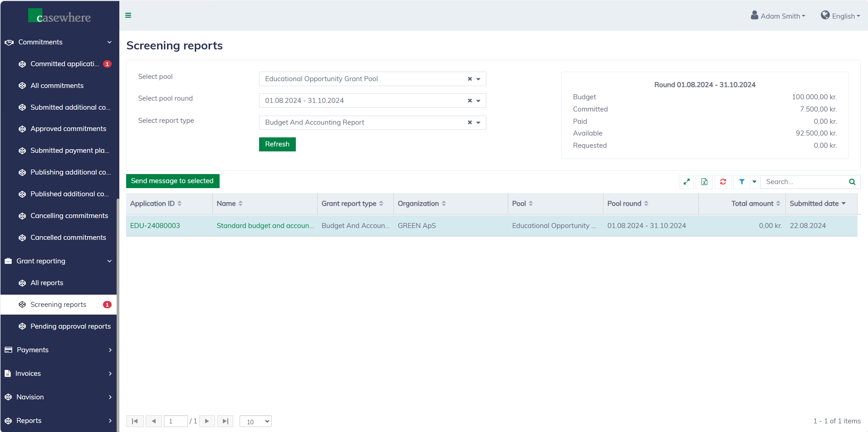868x432 pixels.
Task: Click the expand table fullscreen icon
Action: click(x=687, y=182)
